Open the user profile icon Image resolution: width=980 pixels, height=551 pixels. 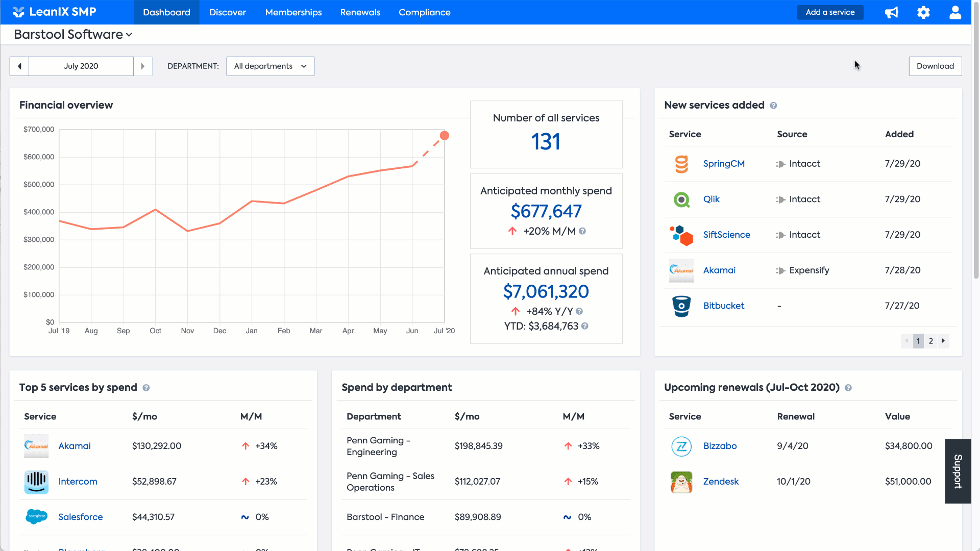(x=955, y=12)
